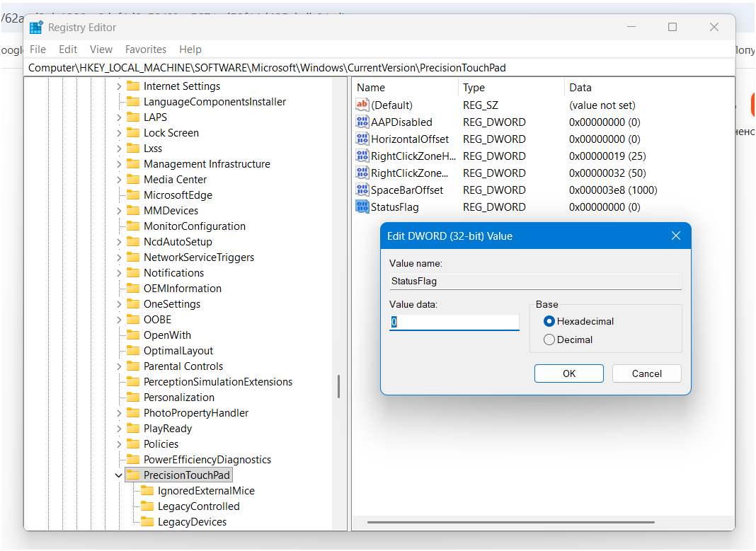The width and height of the screenshot is (756, 551).
Task: Click the LAPS folder icon
Action: (133, 117)
